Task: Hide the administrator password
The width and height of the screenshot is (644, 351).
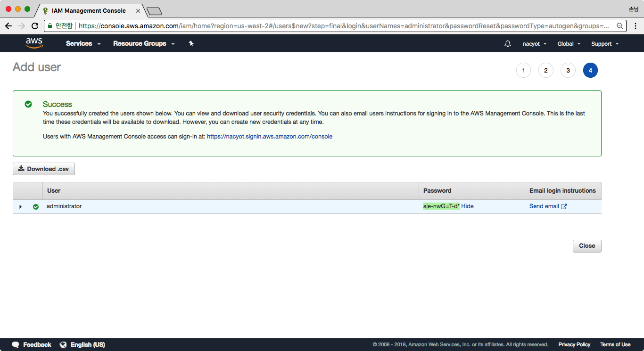Action: pos(467,206)
